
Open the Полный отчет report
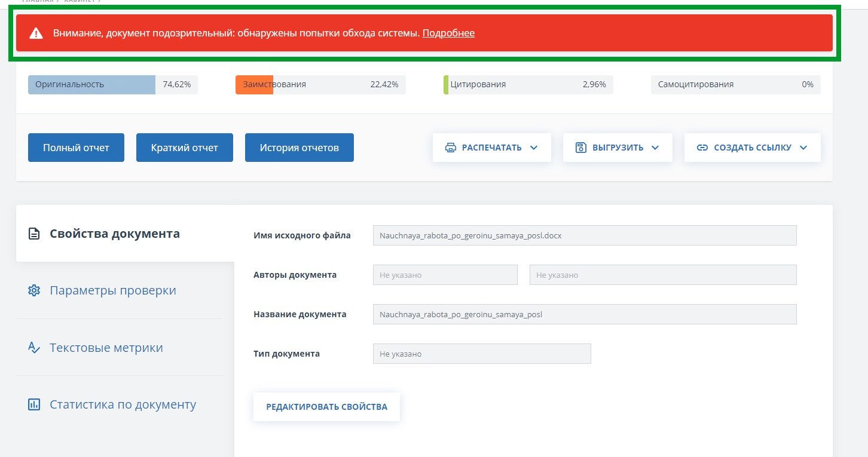click(76, 148)
